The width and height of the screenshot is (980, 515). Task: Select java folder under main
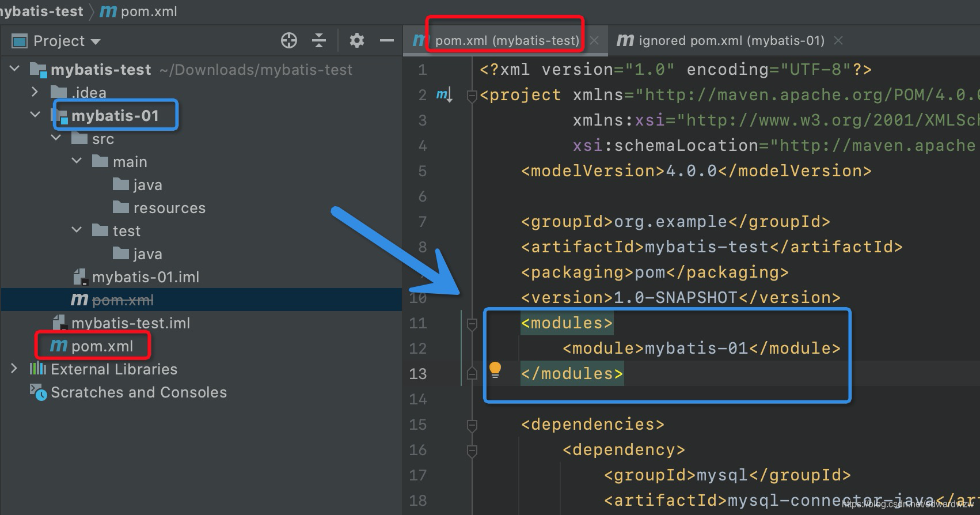(147, 185)
